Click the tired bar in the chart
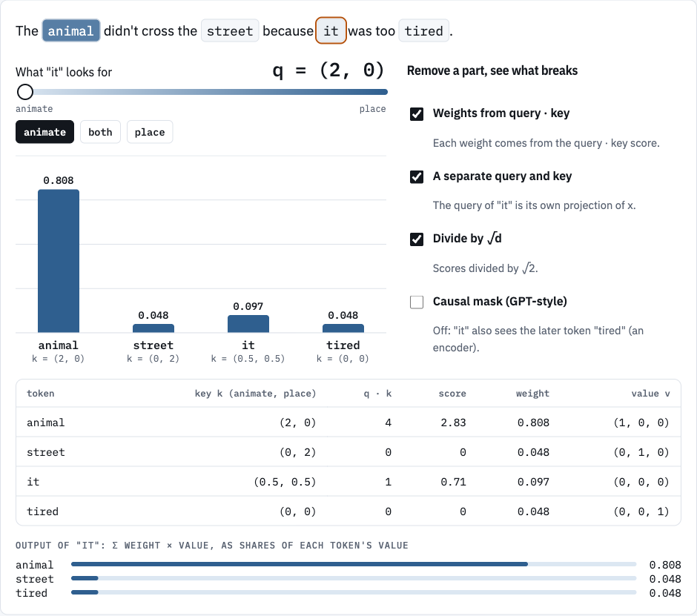 [x=343, y=328]
